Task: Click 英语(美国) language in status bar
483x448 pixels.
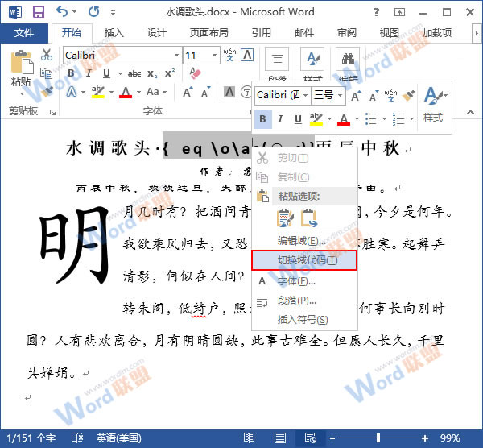Action: [118, 438]
